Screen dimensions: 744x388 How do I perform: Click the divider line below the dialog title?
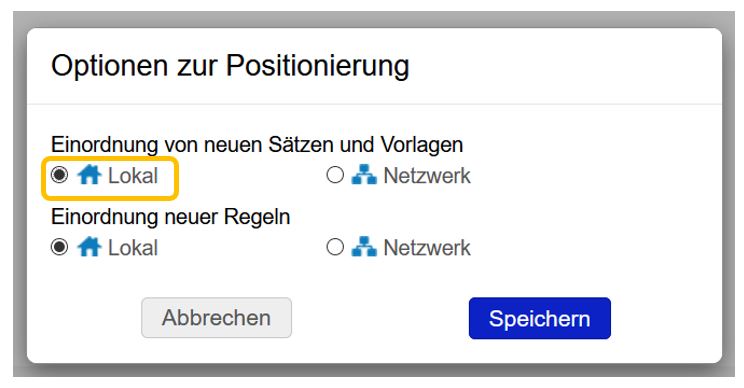374,104
